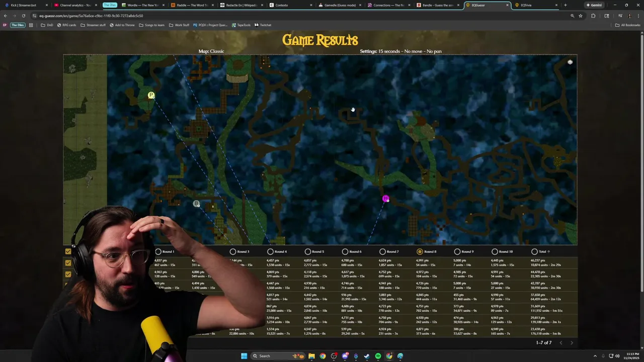Open the bookmarks bar apps grid icon
This screenshot has width=644, height=362.
pyautogui.click(x=31, y=25)
